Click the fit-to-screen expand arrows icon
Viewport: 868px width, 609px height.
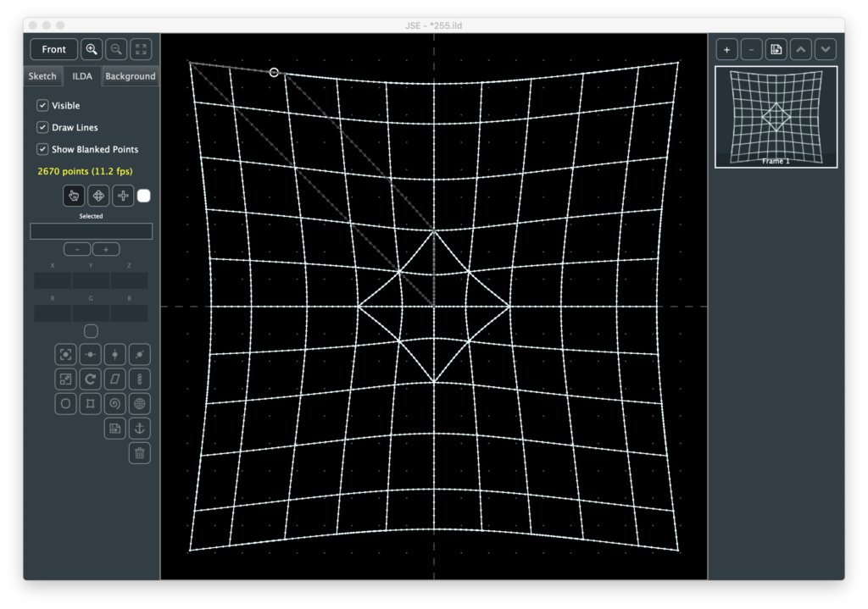[141, 49]
